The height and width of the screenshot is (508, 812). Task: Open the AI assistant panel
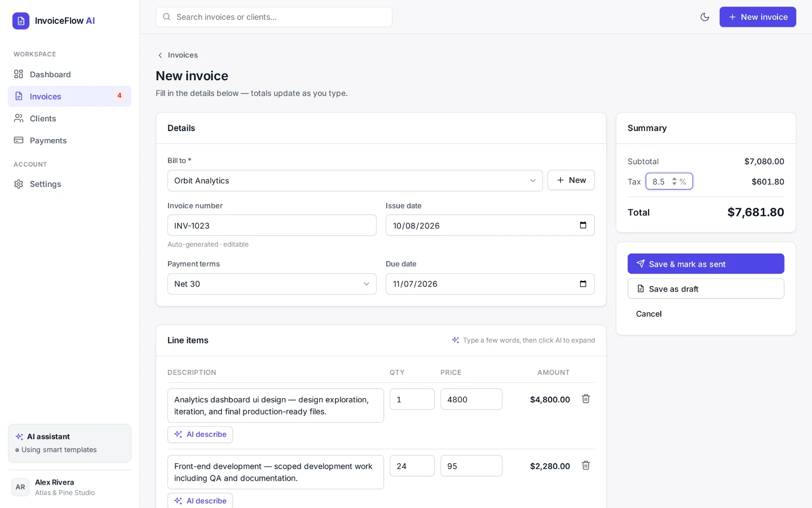(70, 443)
